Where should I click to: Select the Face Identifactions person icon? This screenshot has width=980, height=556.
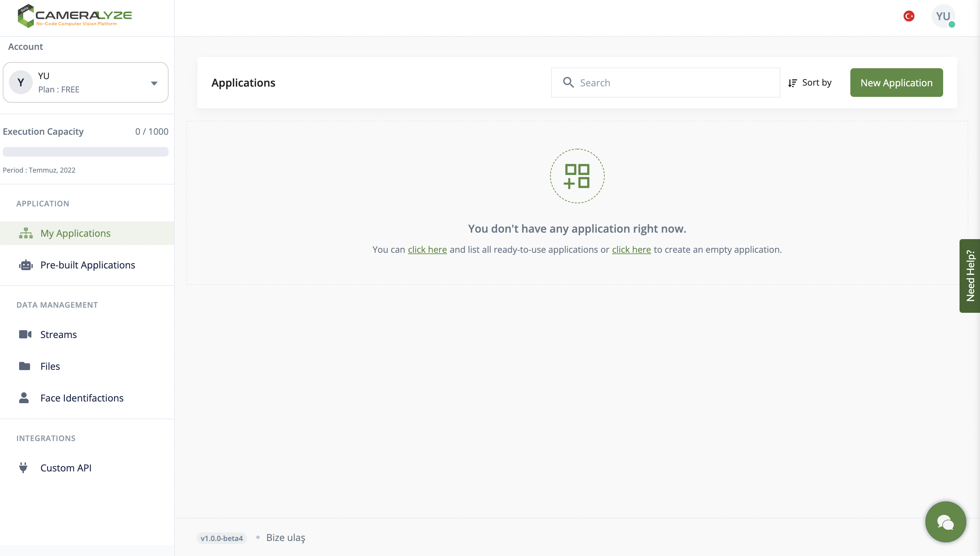pos(24,397)
